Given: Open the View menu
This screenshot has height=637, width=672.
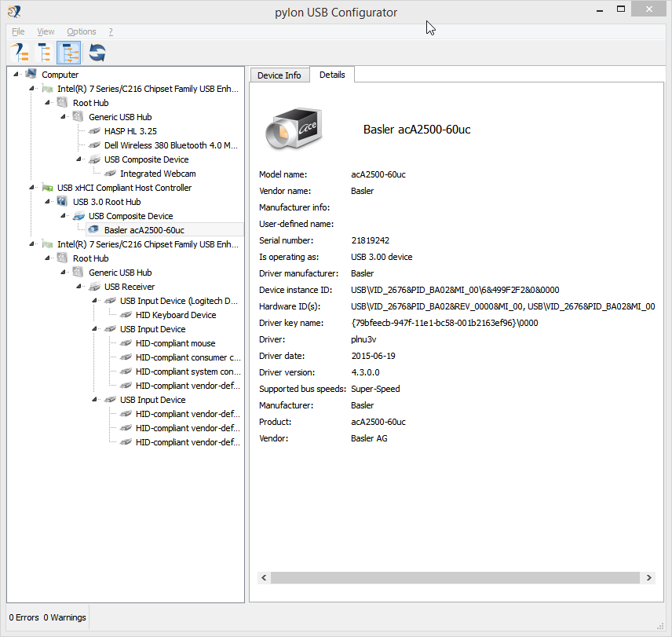Looking at the screenshot, I should point(46,31).
